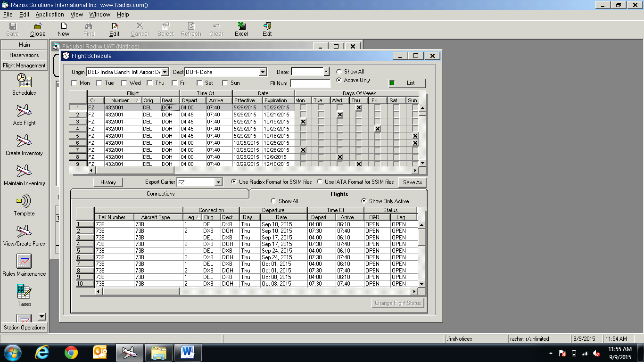Open the View/Create Fares icon
The width and height of the screenshot is (644, 362).
tap(24, 231)
